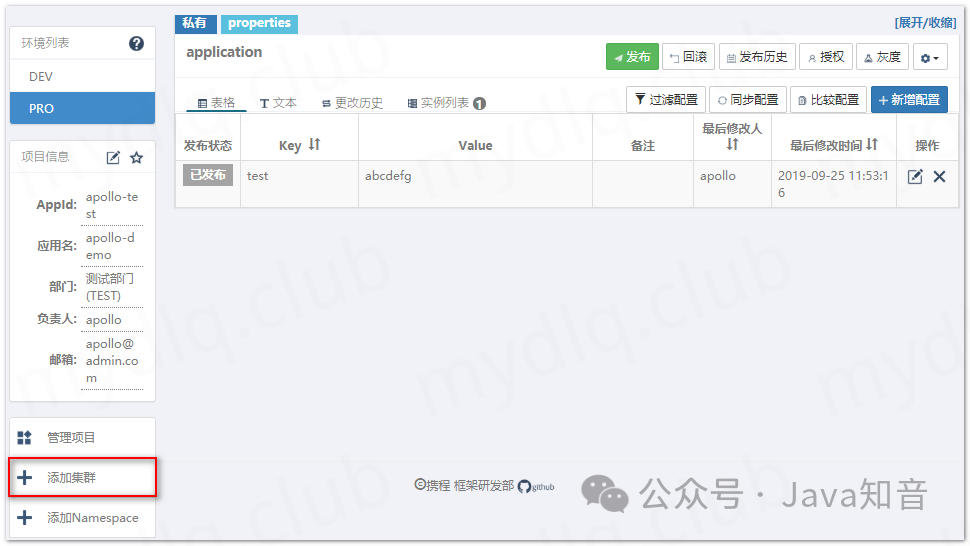The image size is (970, 546).
Task: Click the 携程 框架研发部 footer text
Action: pyautogui.click(x=464, y=485)
